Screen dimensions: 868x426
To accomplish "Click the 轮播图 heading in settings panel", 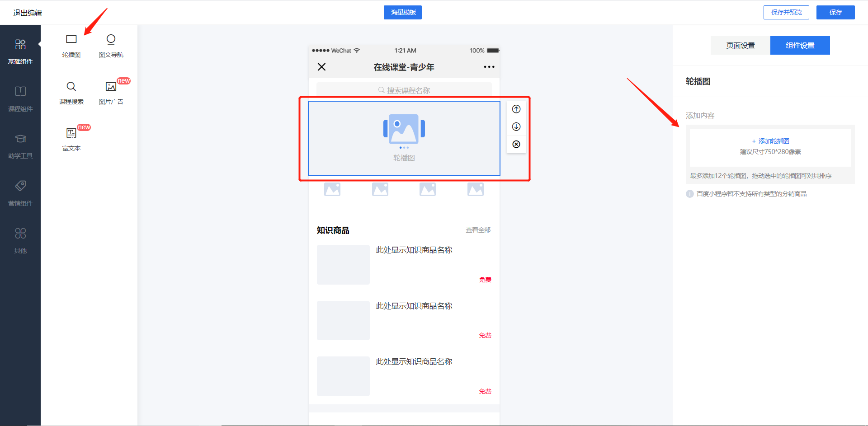I will pyautogui.click(x=698, y=81).
